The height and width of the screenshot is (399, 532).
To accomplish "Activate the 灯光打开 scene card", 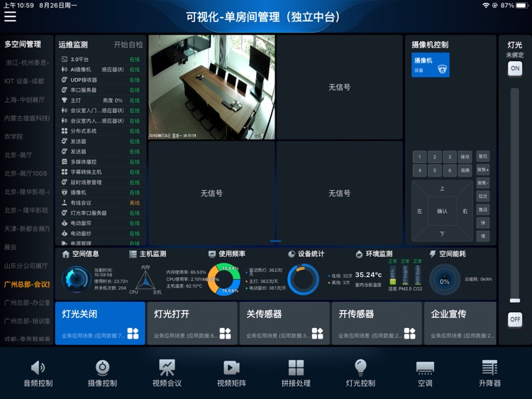I will [x=192, y=323].
